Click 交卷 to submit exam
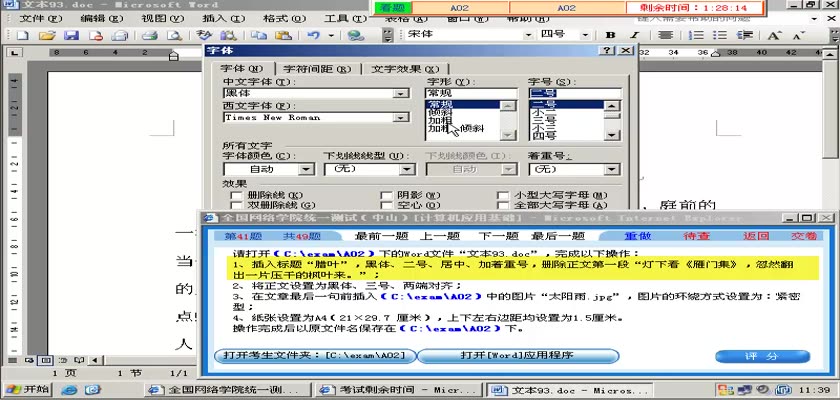This screenshot has width=840, height=400. [804, 236]
